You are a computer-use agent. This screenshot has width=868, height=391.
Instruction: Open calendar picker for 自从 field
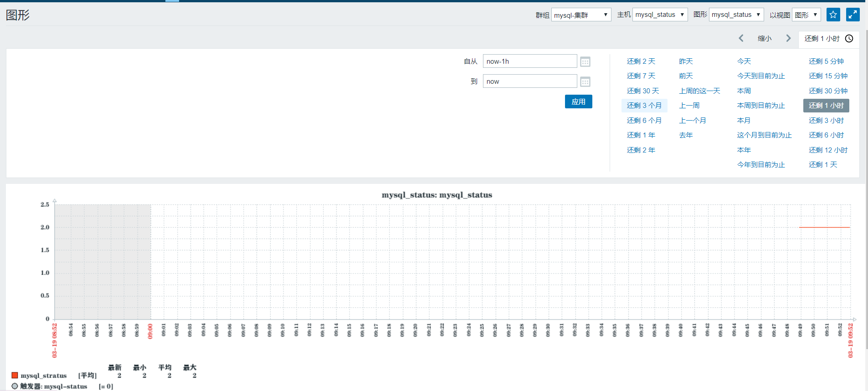585,61
